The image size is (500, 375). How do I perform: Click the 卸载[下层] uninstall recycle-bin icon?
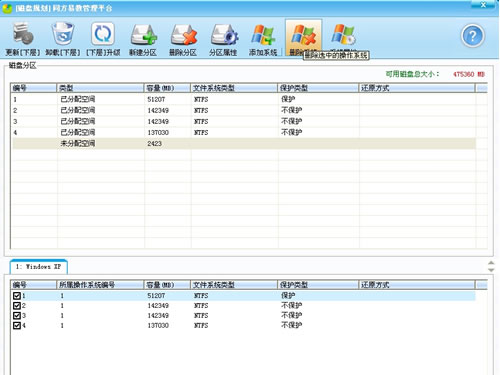point(63,34)
